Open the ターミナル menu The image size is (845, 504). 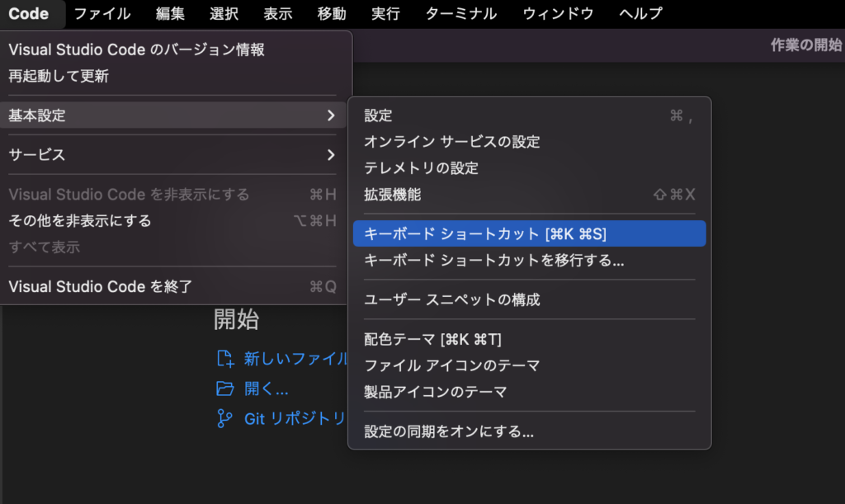click(x=460, y=13)
